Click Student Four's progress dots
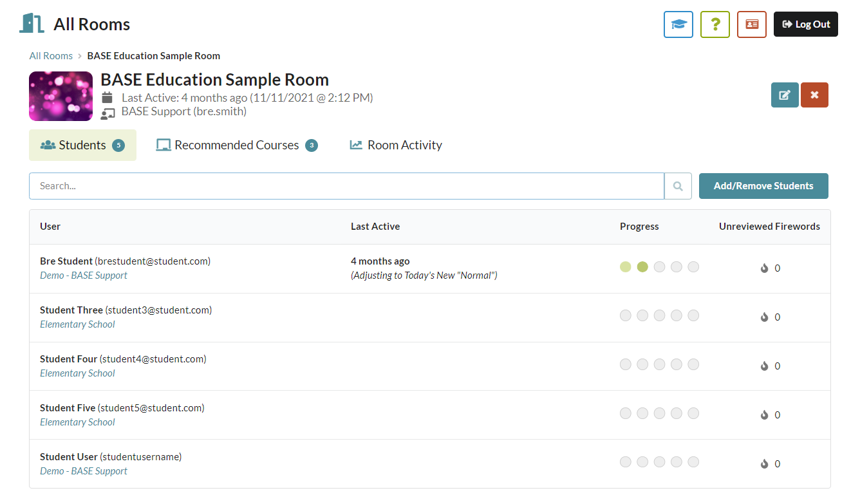This screenshot has width=851, height=504. (659, 365)
